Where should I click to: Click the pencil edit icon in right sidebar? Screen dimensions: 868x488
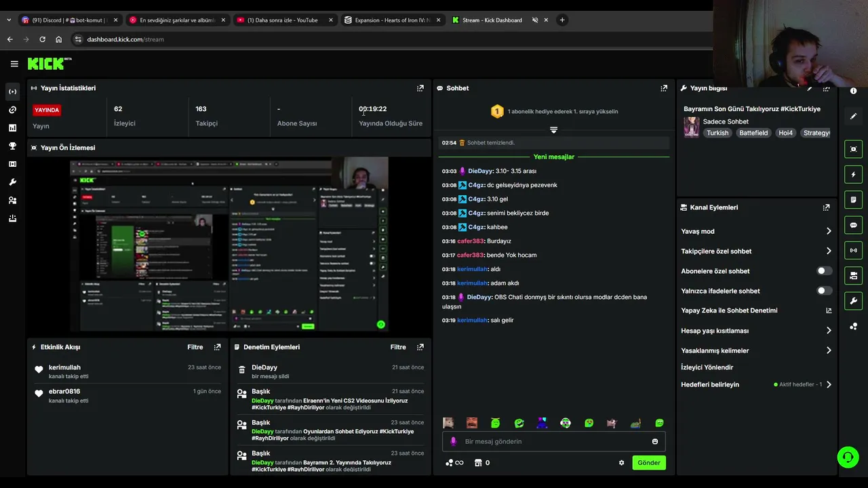click(x=853, y=116)
